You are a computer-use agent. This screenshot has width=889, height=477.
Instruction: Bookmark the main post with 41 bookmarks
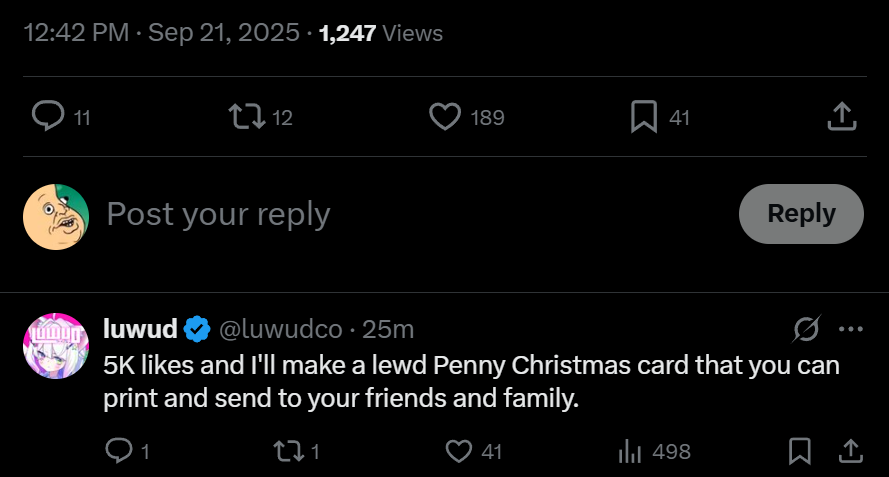click(x=643, y=117)
